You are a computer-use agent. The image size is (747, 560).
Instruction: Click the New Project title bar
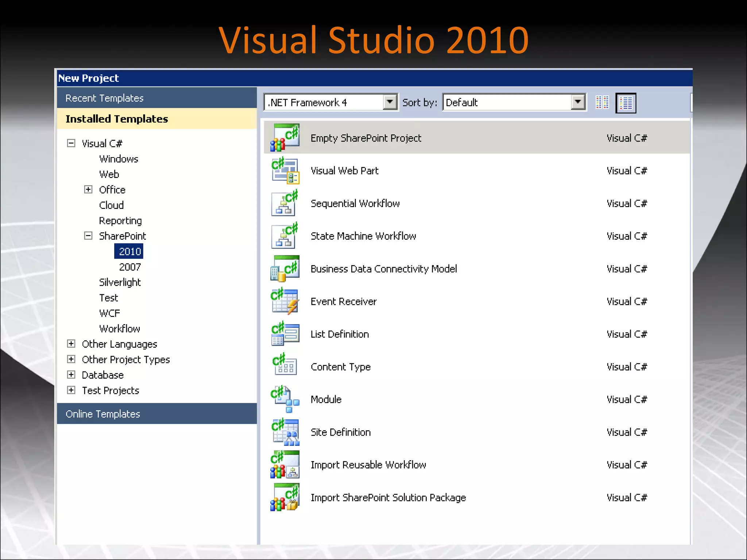click(x=375, y=78)
